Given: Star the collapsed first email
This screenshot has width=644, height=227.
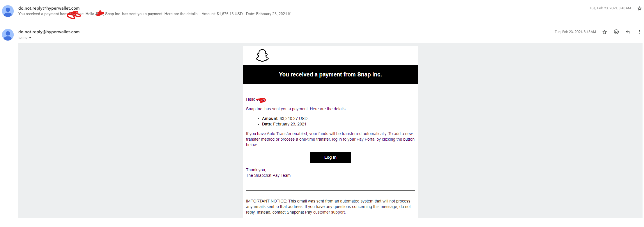Looking at the screenshot, I should tap(639, 8).
